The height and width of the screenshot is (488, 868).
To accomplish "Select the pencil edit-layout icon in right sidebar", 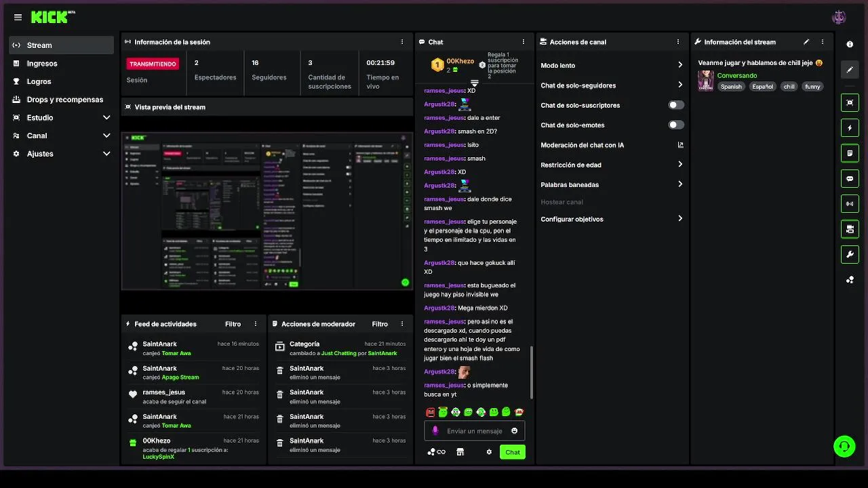I will 850,69.
